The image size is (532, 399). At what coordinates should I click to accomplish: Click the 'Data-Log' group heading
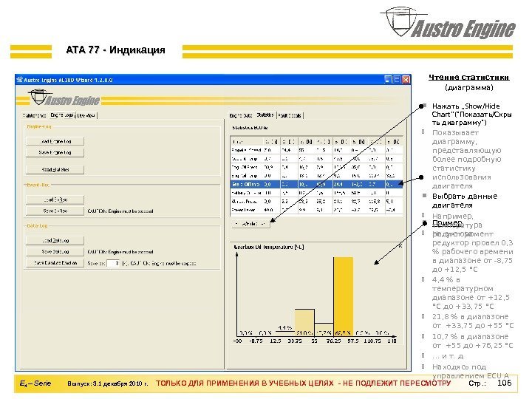(37, 225)
